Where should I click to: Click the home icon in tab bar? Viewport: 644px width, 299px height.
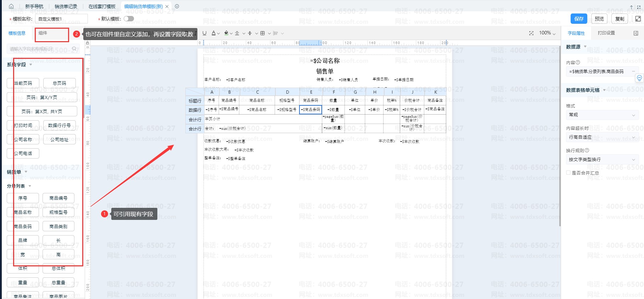11,6
